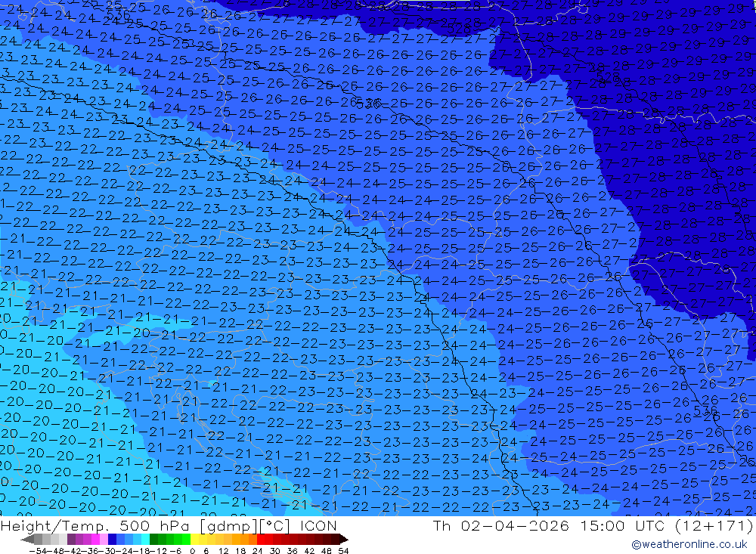Click the -54 label under the color legend

(38, 551)
